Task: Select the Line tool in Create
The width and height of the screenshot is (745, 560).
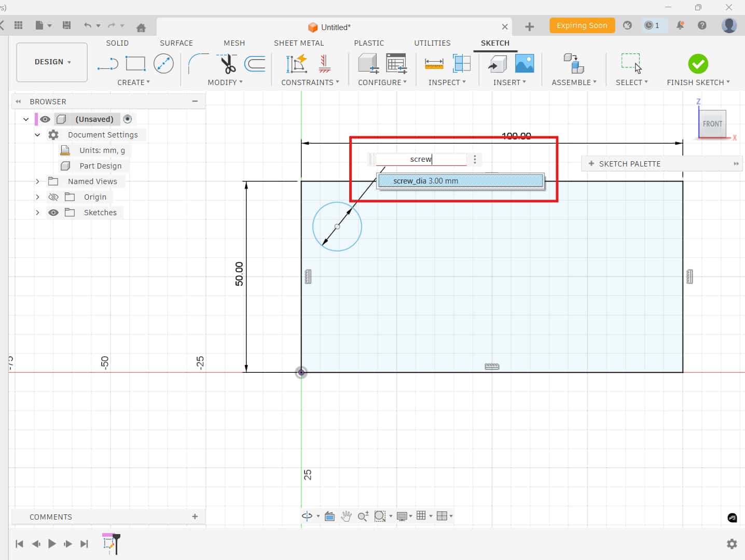Action: 107,64
